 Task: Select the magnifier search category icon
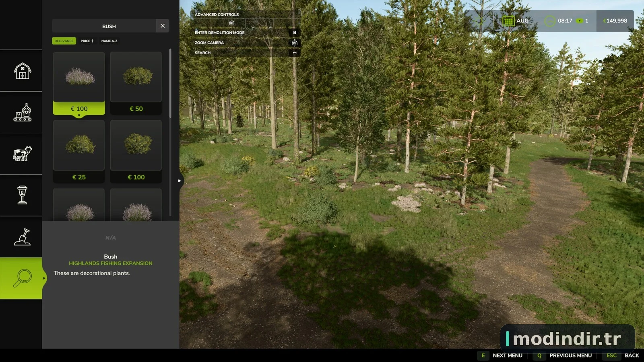[22, 278]
